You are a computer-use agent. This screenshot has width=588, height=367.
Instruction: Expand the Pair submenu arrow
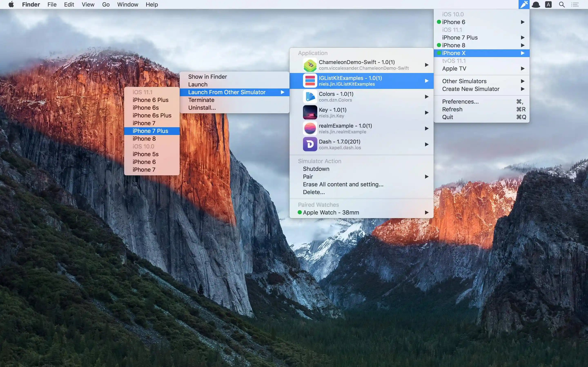427,176
